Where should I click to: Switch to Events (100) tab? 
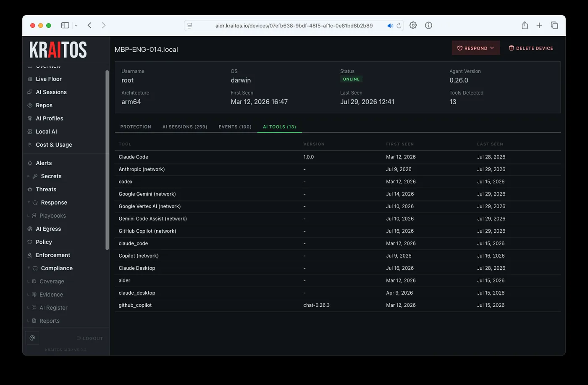click(x=235, y=127)
